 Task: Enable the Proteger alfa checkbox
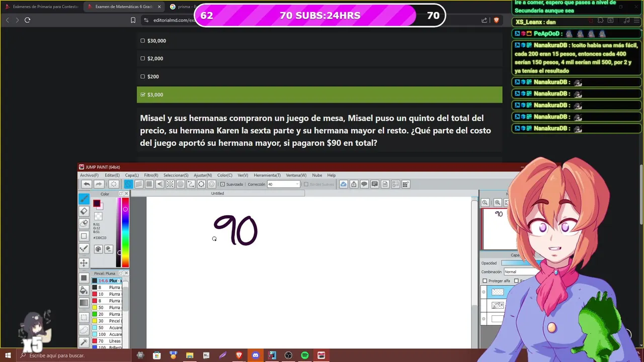tap(485, 281)
